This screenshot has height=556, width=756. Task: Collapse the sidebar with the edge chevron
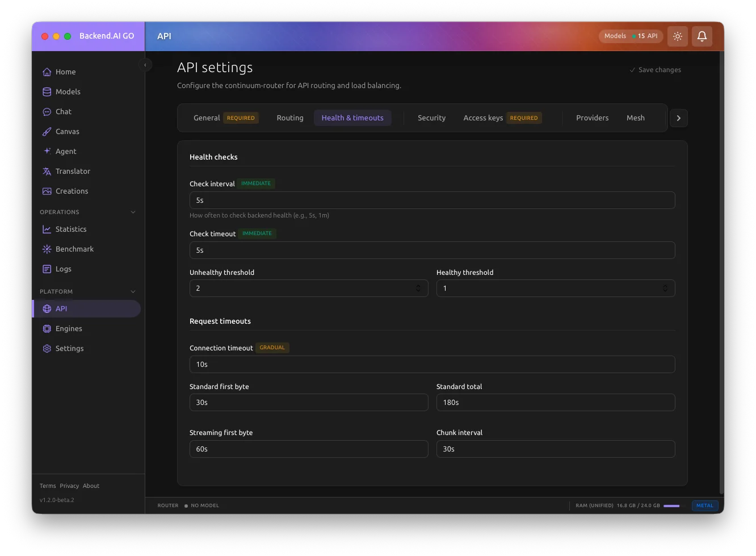click(145, 64)
